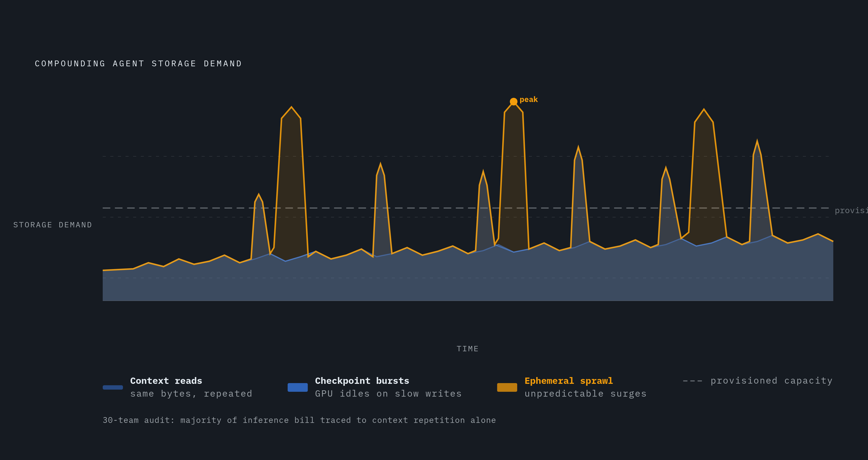Image resolution: width=868 pixels, height=460 pixels.
Task: Click the '30-team audit' footnote text
Action: click(299, 420)
